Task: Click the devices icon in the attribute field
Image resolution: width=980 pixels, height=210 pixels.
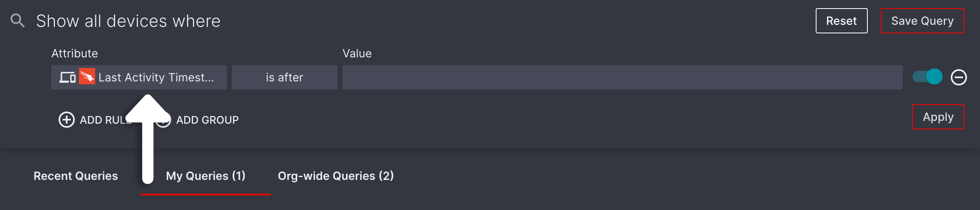Action: point(68,77)
